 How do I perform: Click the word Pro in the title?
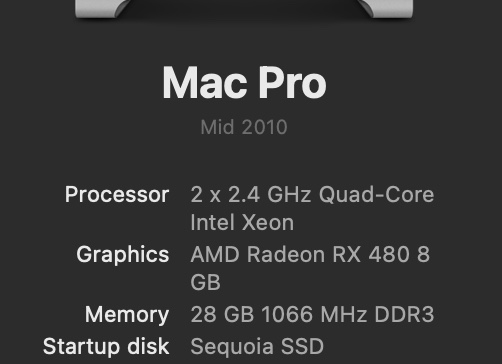(x=293, y=83)
